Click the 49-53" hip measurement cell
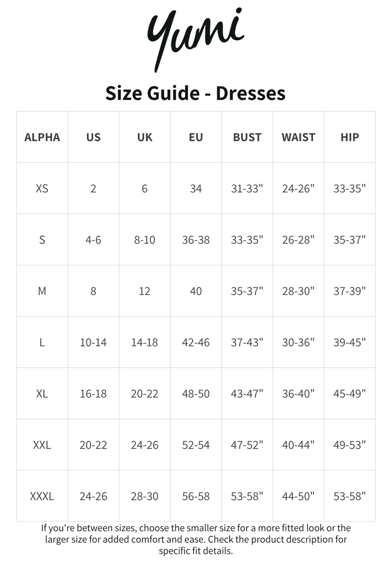The image size is (392, 588). [x=350, y=445]
